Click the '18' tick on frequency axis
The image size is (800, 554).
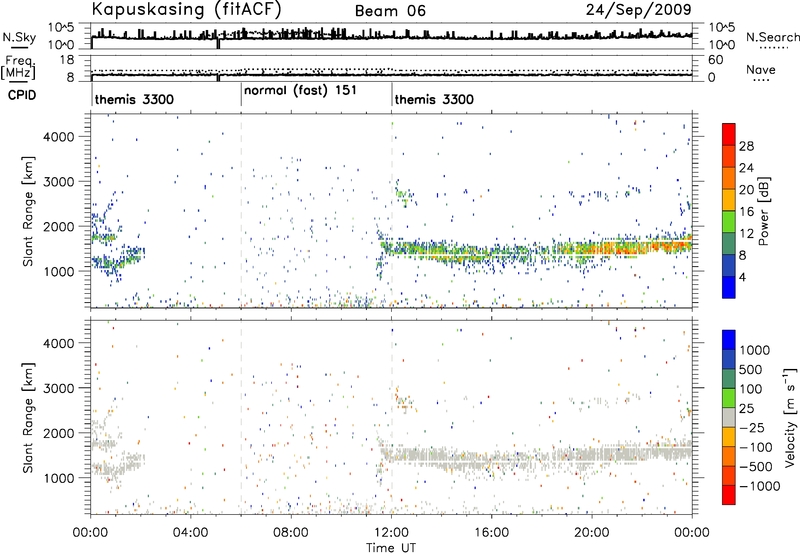tap(66, 60)
